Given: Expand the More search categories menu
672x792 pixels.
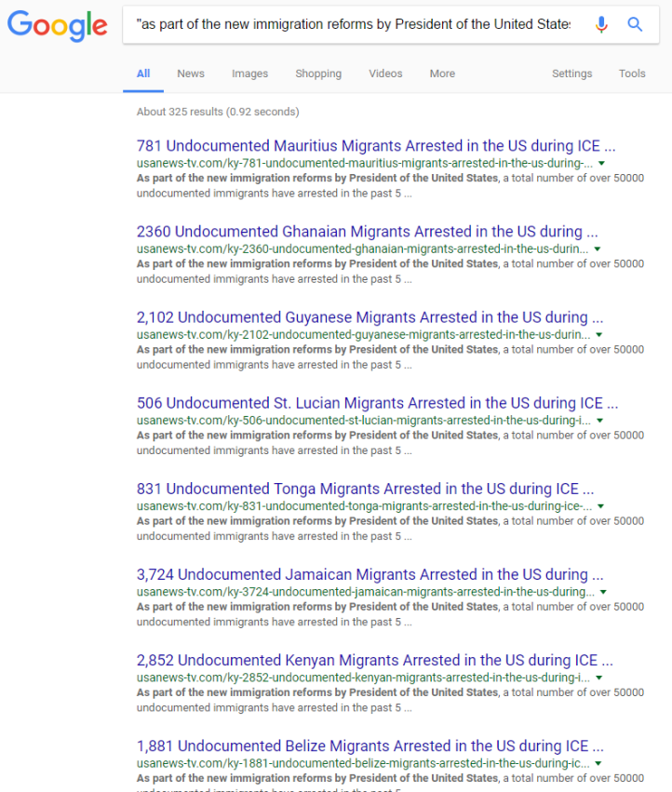Looking at the screenshot, I should tap(442, 74).
